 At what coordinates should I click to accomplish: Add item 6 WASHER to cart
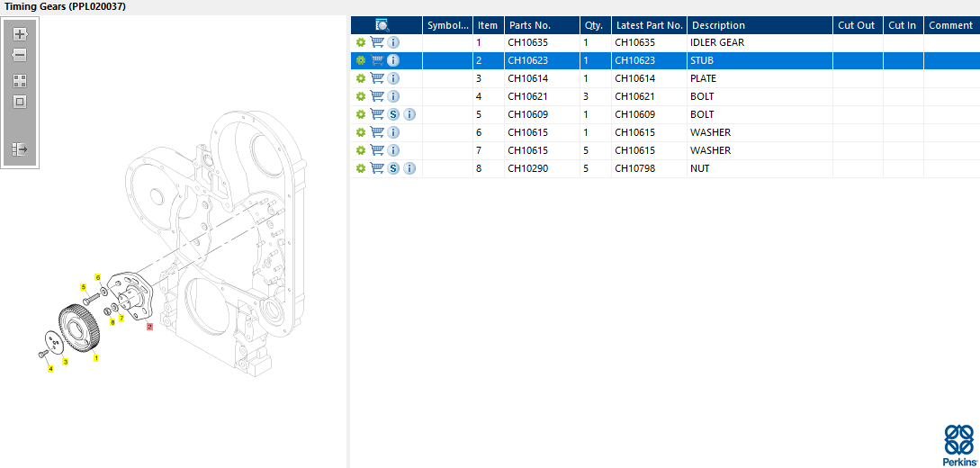pyautogui.click(x=377, y=132)
